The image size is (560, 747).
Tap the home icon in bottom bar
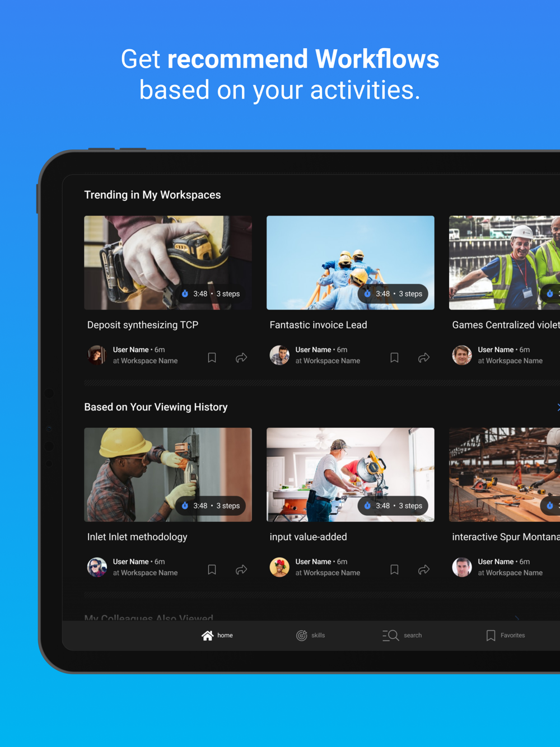pos(207,635)
